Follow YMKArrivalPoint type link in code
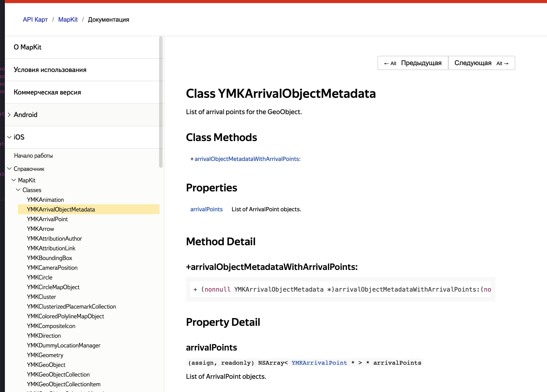 319,363
